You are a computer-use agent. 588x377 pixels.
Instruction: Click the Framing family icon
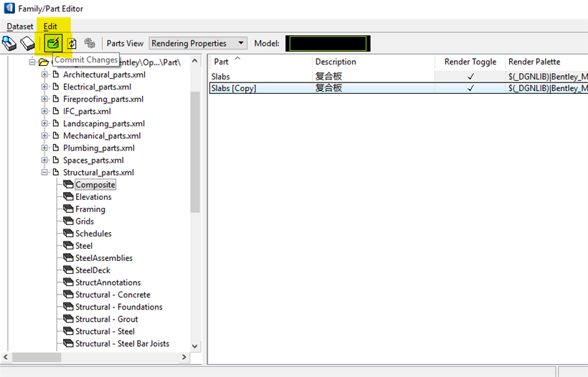[68, 209]
